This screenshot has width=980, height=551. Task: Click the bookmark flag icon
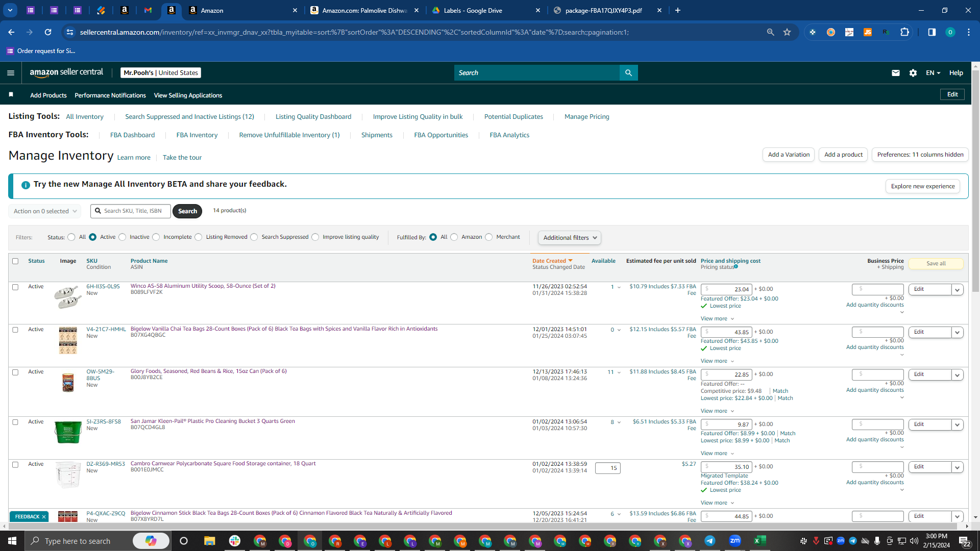coord(11,95)
